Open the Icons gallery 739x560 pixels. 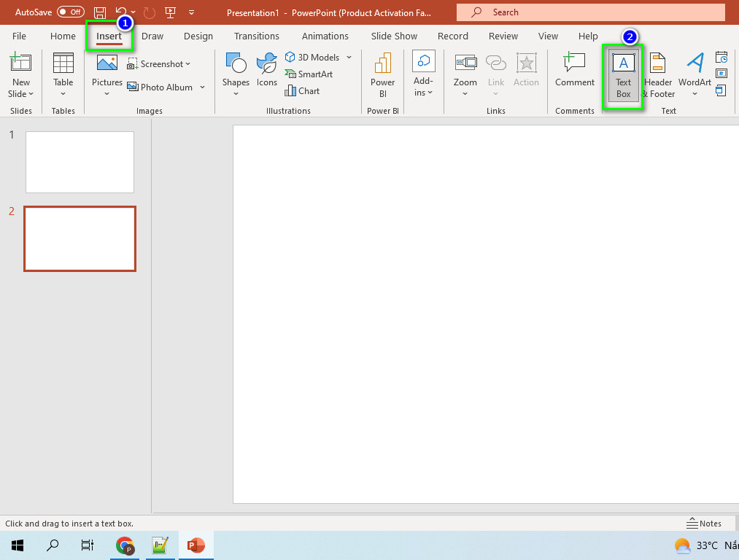pyautogui.click(x=266, y=63)
